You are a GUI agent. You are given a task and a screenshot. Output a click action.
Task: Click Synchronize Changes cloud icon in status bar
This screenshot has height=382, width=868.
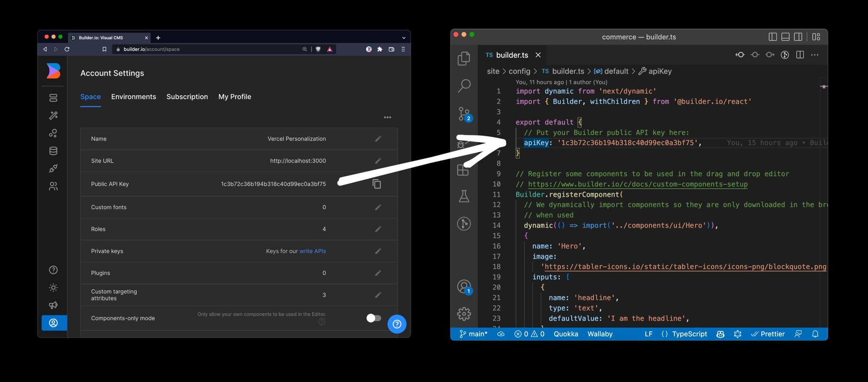click(x=501, y=334)
